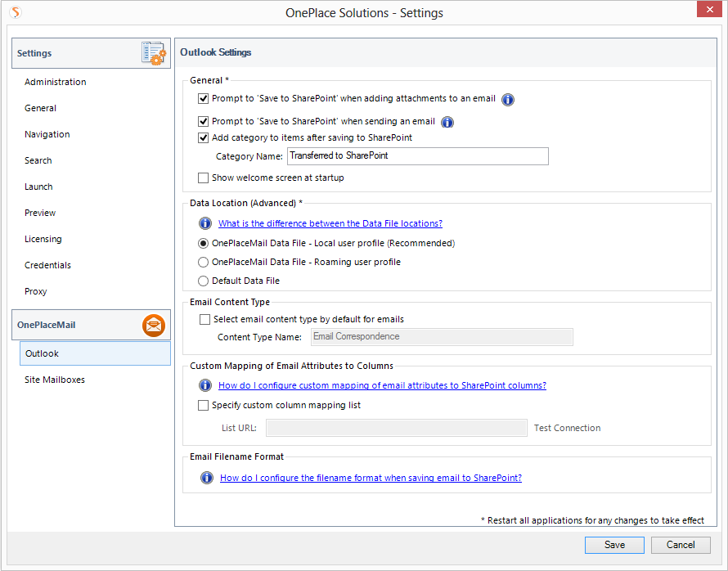Click the Settings header gear icon
The width and height of the screenshot is (728, 571).
coord(153,53)
